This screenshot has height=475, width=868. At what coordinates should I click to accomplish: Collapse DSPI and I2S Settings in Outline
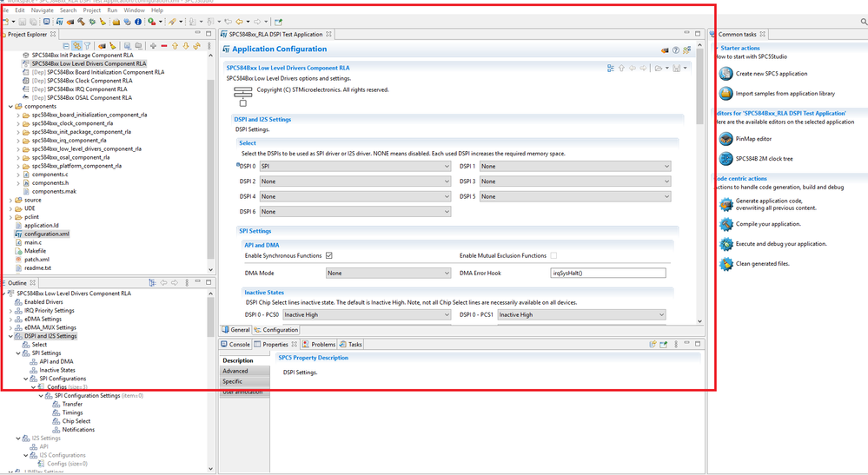tap(10, 336)
